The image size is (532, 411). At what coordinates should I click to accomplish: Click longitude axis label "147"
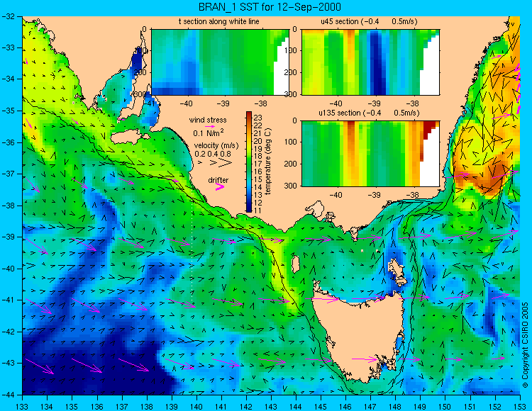pos(370,406)
